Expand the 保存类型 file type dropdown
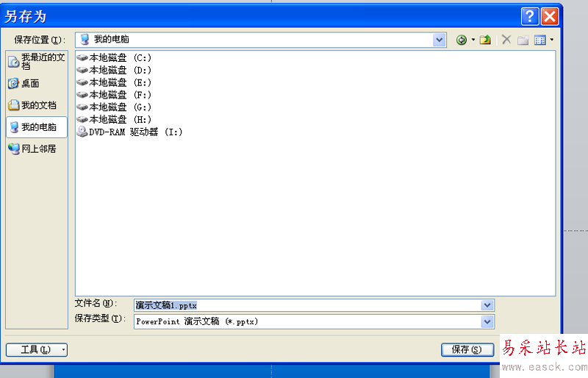 pyautogui.click(x=487, y=321)
